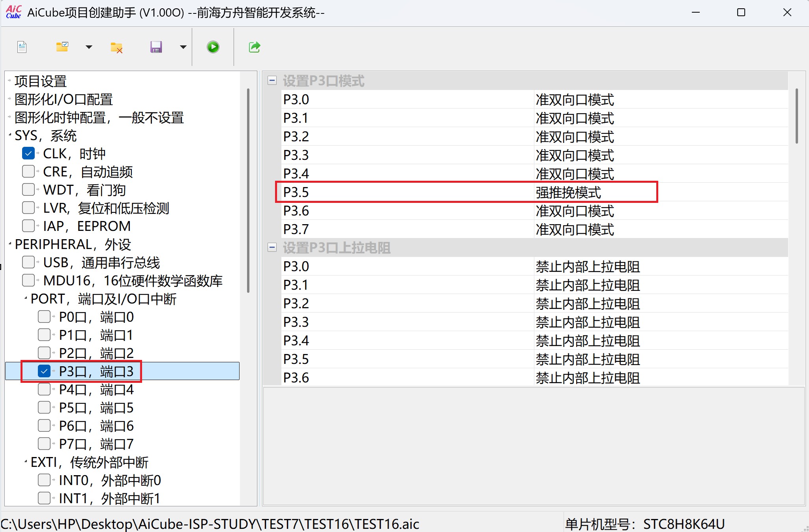The image size is (809, 532).
Task: Click the new project document icon
Action: 22,47
